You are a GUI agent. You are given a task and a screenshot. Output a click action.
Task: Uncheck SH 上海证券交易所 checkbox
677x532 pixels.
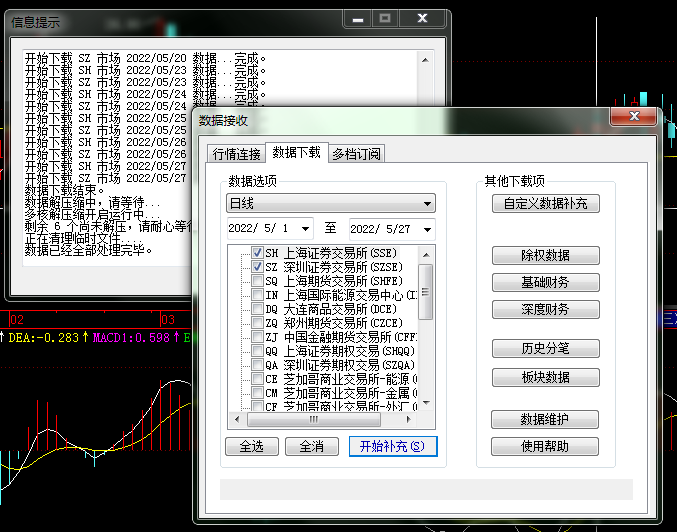coord(258,253)
